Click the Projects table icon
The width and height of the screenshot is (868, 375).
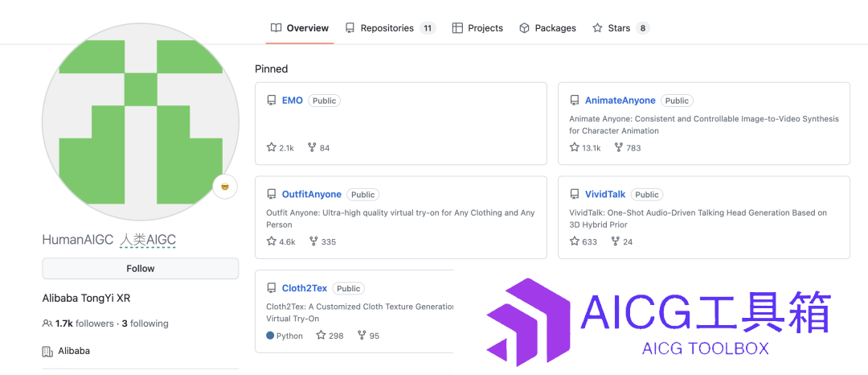(x=457, y=27)
